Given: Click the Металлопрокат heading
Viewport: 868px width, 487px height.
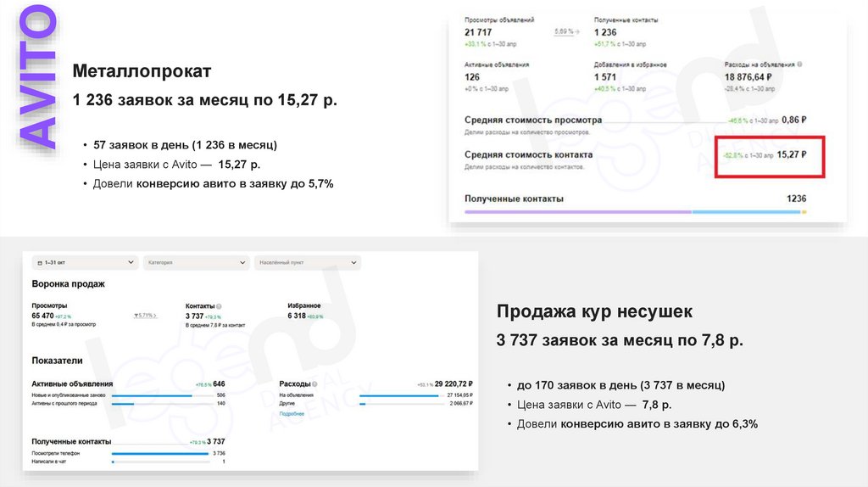Looking at the screenshot, I should coord(142,71).
